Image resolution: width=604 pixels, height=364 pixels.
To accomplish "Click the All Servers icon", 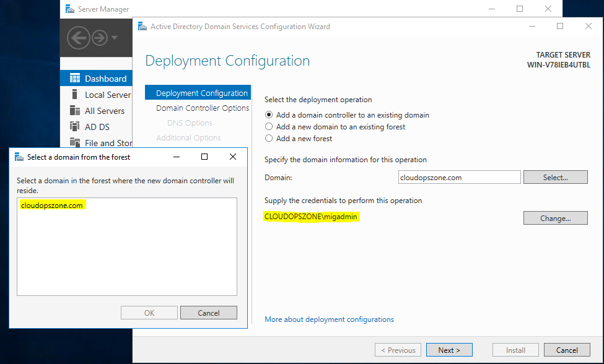I will pyautogui.click(x=75, y=110).
